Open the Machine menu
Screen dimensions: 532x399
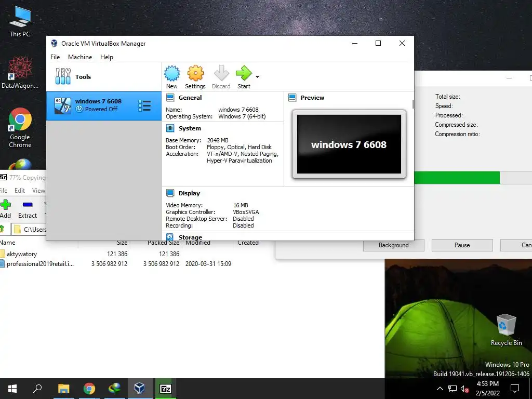point(80,57)
